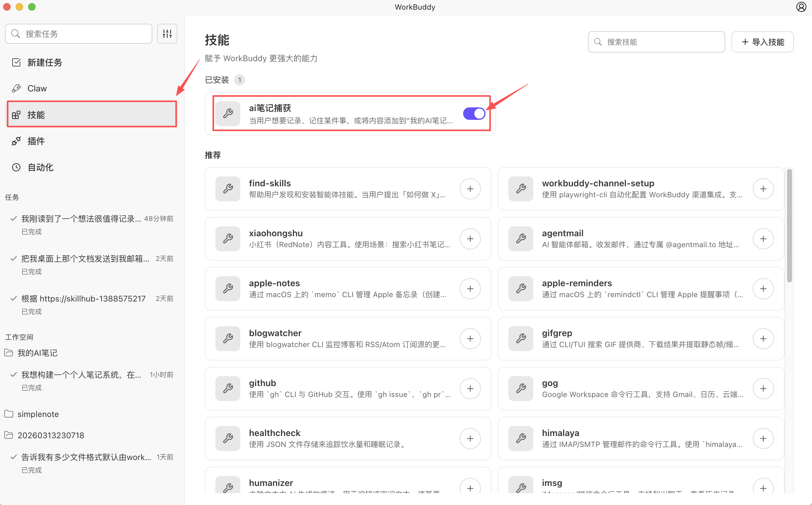Add the agentmail skill via plus icon
812x505 pixels.
coord(763,238)
